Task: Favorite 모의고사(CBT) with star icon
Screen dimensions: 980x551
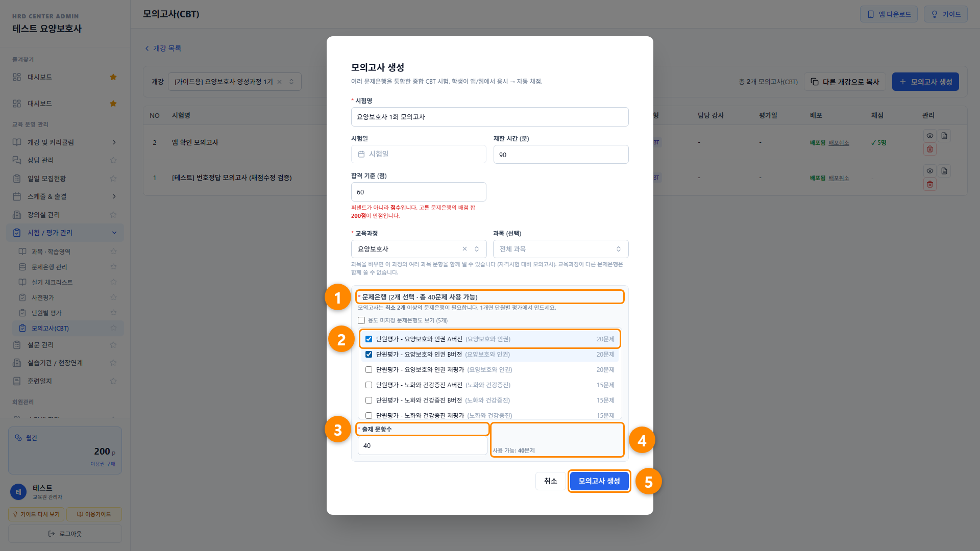Action: pyautogui.click(x=113, y=328)
